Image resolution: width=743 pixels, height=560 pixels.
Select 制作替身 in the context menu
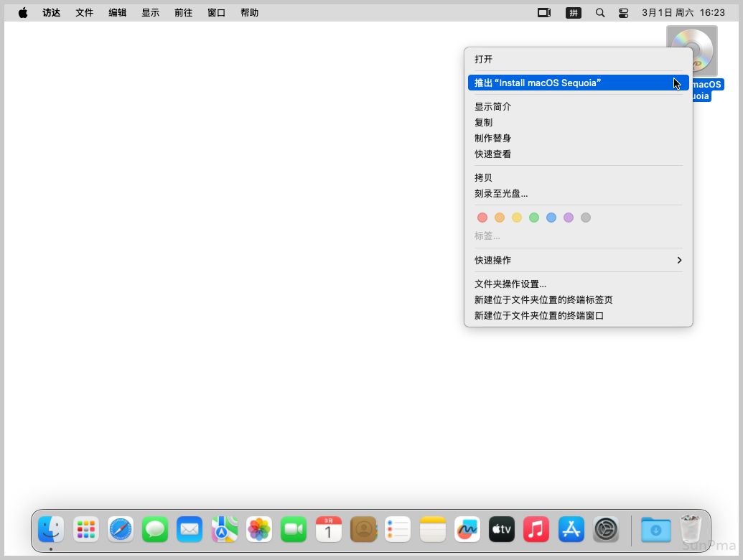point(493,138)
